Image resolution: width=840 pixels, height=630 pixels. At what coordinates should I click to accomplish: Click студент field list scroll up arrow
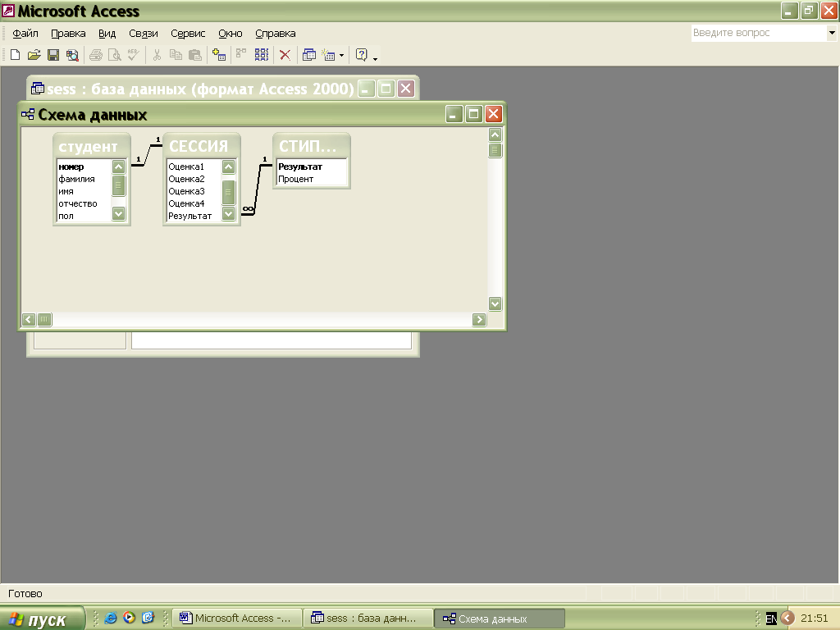pyautogui.click(x=118, y=167)
